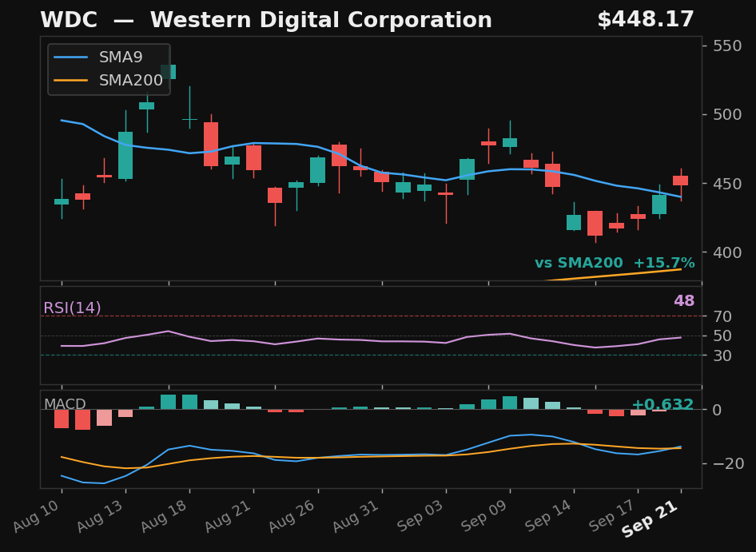This screenshot has height=552, width=756.
Task: Click the RSI(14) panel label
Action: (x=72, y=308)
